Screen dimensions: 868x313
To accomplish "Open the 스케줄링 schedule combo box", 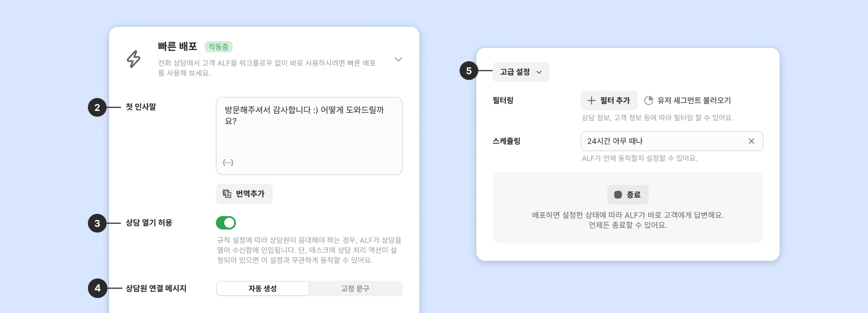I will tap(662, 141).
